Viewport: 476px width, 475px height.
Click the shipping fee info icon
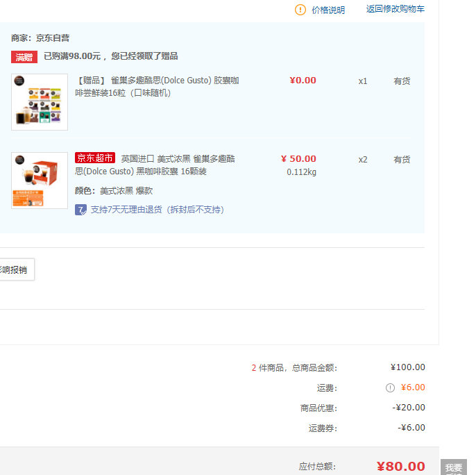(390, 387)
